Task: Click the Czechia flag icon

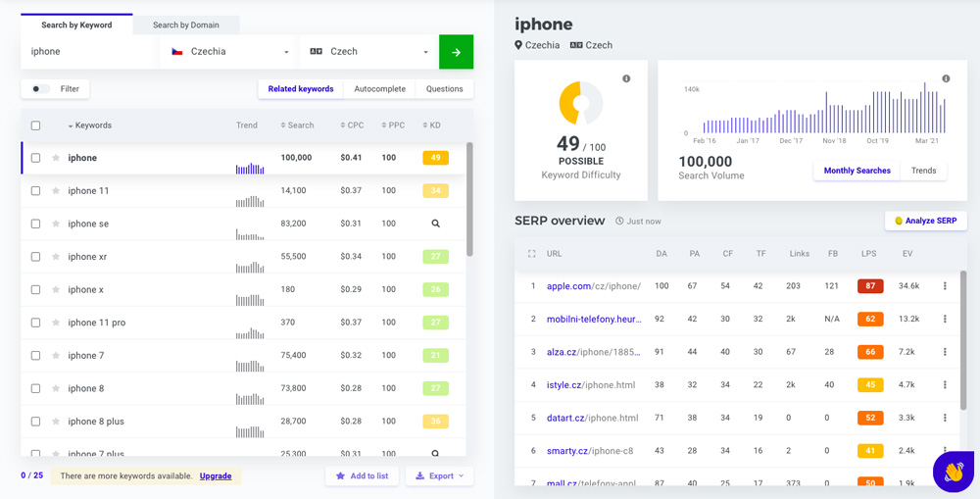Action: pos(176,52)
